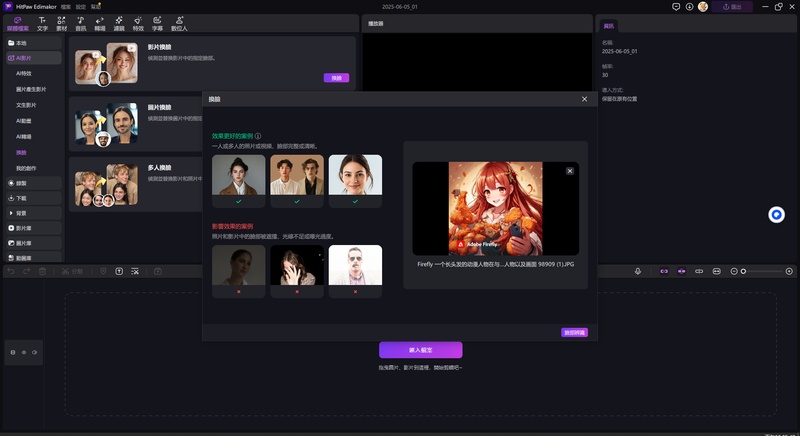Click the timeline zoom slider handle
Image resolution: width=800 pixels, height=436 pixels.
(x=743, y=271)
